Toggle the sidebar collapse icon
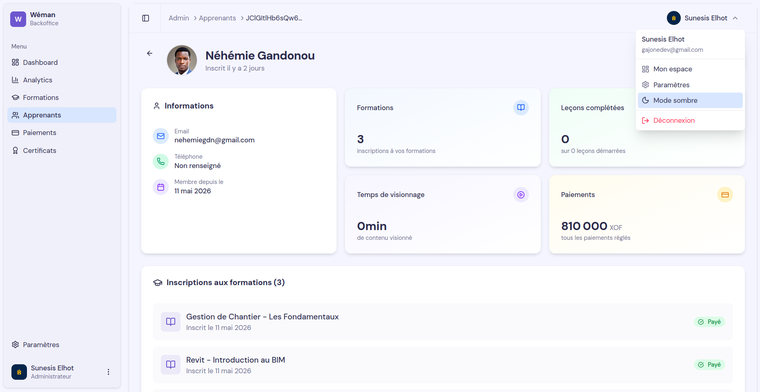Screen dimensions: 760x392 (x=145, y=18)
